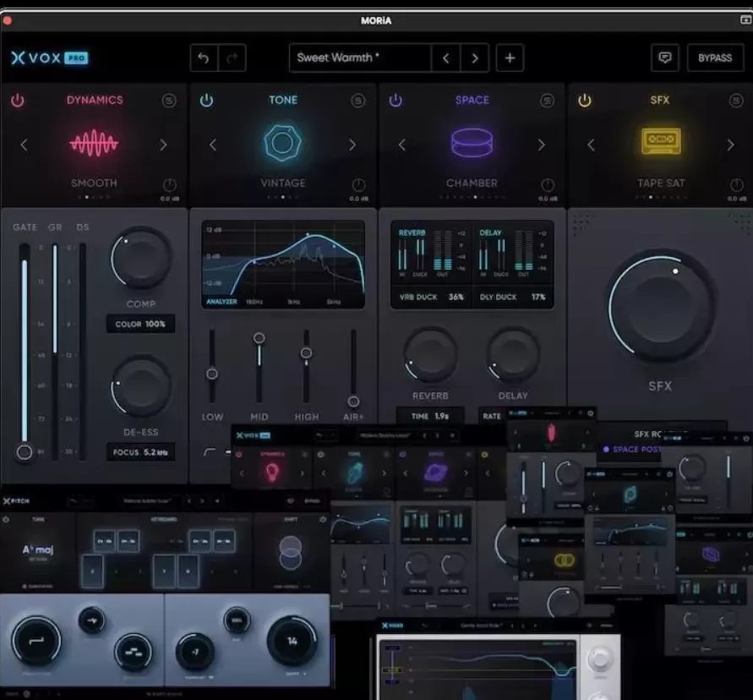The width and height of the screenshot is (753, 700).
Task: Toggle the Tone module power
Action: point(206,101)
